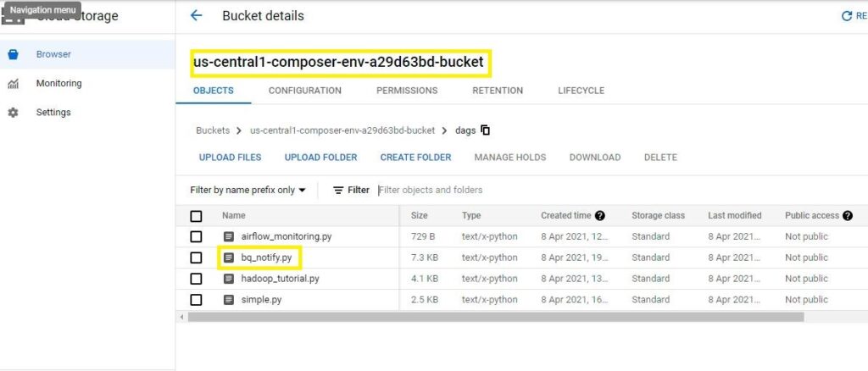Click the Settings gear icon
Viewport: 868px width, 371px height.
pyautogui.click(x=13, y=113)
